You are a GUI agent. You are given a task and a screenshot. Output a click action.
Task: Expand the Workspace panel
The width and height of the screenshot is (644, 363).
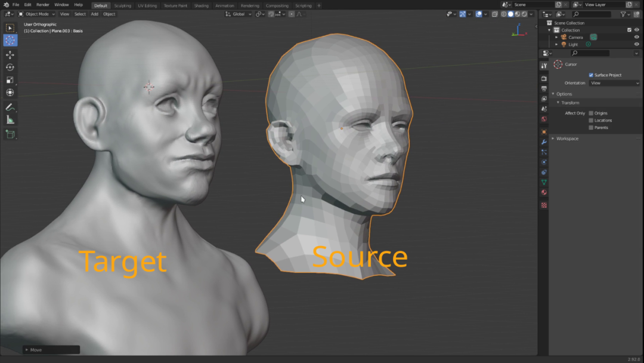click(x=567, y=139)
